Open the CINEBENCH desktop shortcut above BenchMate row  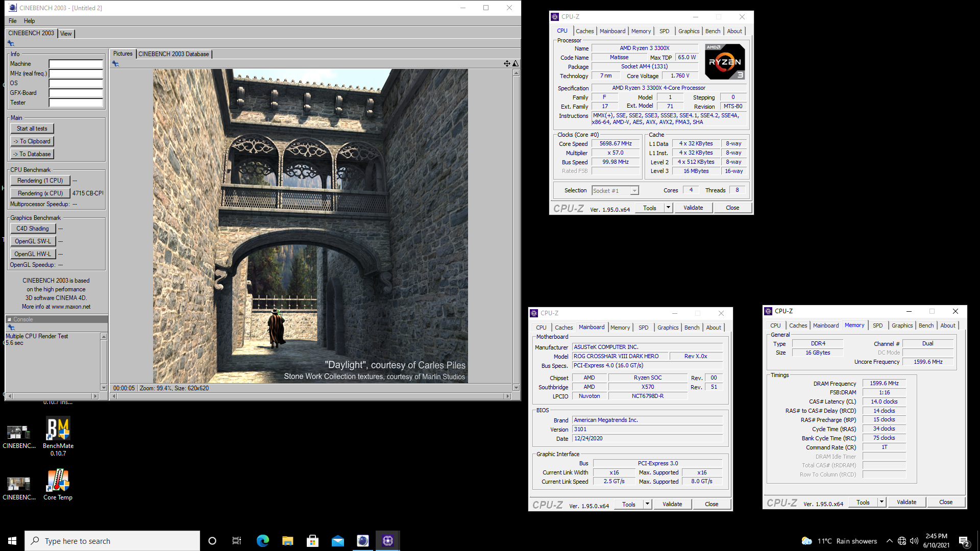(x=19, y=436)
